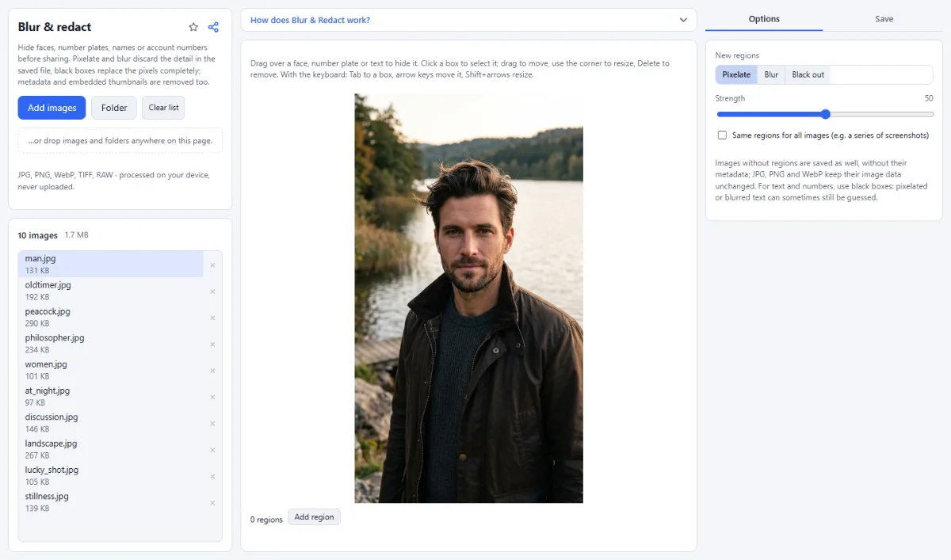Star the Blur & redact tool as favorite
This screenshot has height=560, width=951.
click(193, 27)
